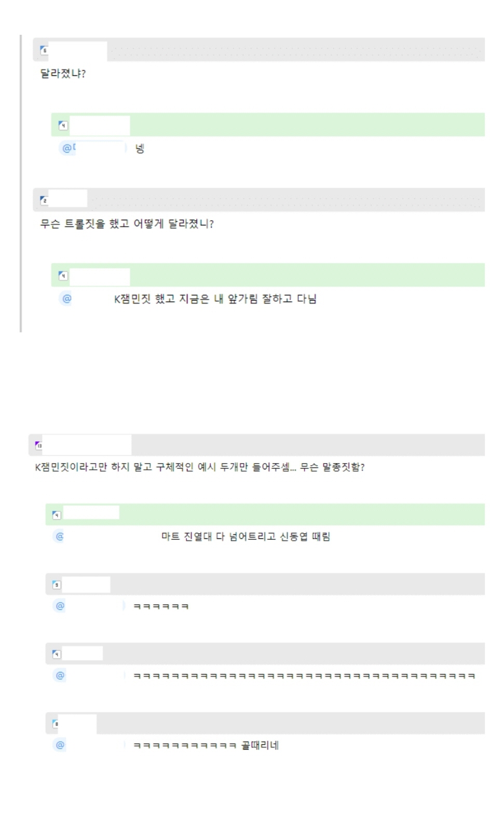The image size is (504, 814).
Task: Click the comment '무슨 트롤짓을 했고 어떻게 달라졌니?'
Action: (127, 224)
